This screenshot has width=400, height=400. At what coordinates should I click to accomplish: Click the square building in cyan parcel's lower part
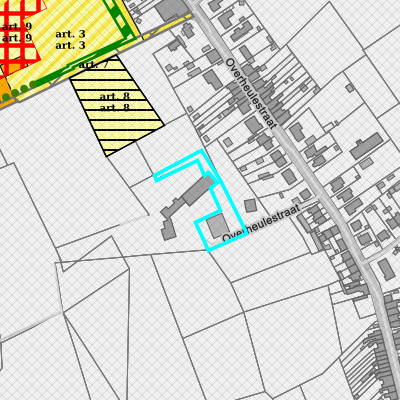pyautogui.click(x=218, y=226)
